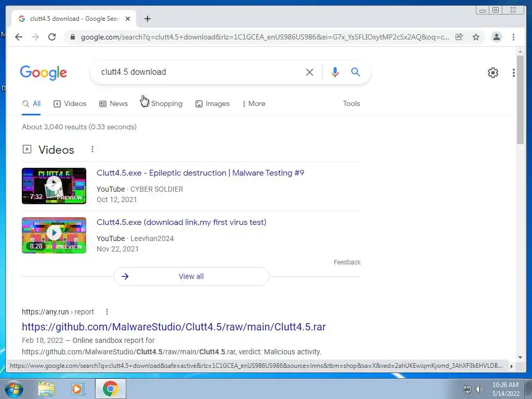Viewport: 532px width, 399px height.
Task: Launch Windows Media Player from taskbar
Action: pos(77,389)
